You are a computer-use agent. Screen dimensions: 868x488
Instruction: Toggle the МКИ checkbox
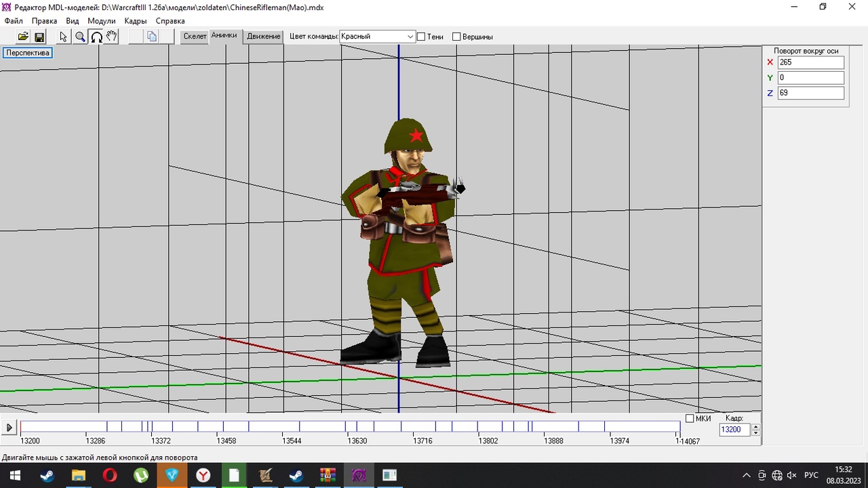tap(690, 419)
